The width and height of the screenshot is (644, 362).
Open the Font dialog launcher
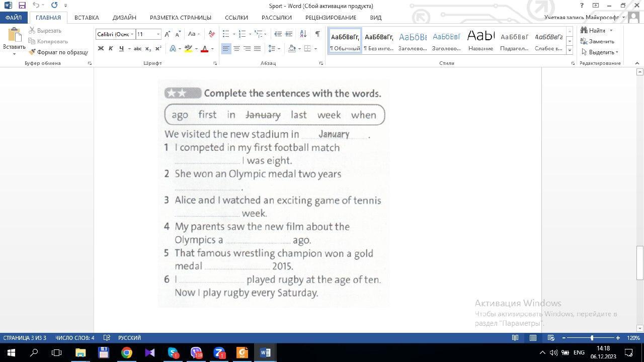[x=215, y=63]
